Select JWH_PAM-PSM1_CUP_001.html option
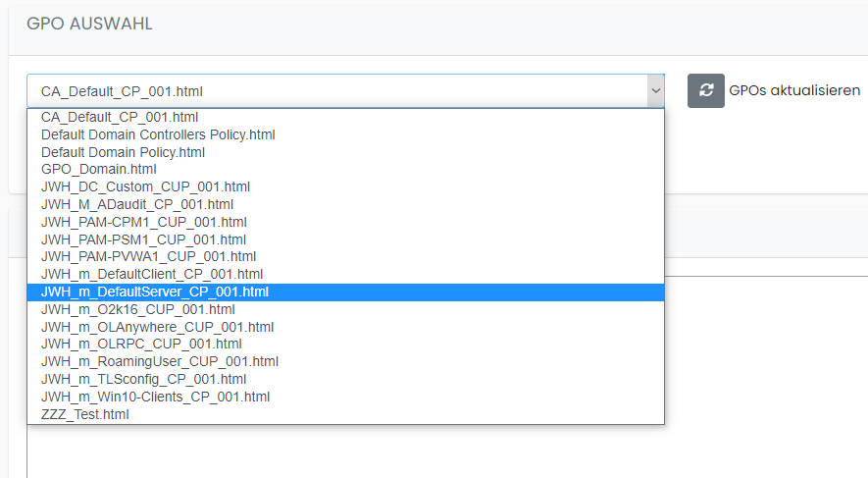Viewport: 868px width, 478px height. point(143,239)
